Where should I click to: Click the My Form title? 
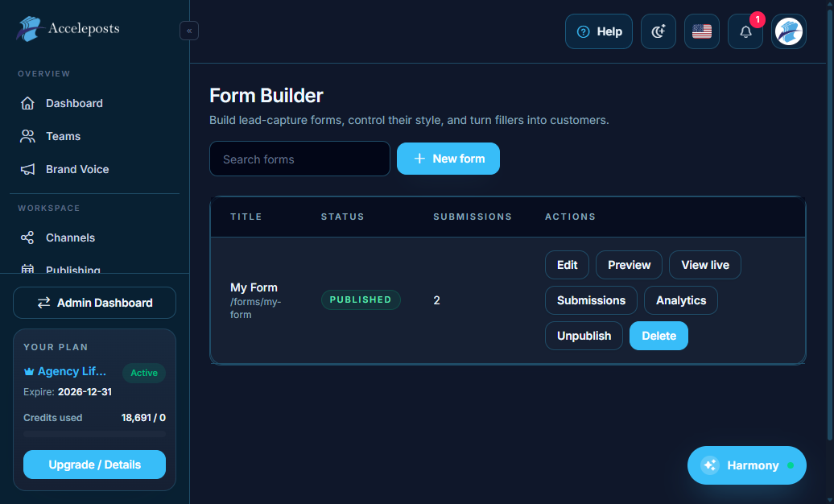point(254,287)
